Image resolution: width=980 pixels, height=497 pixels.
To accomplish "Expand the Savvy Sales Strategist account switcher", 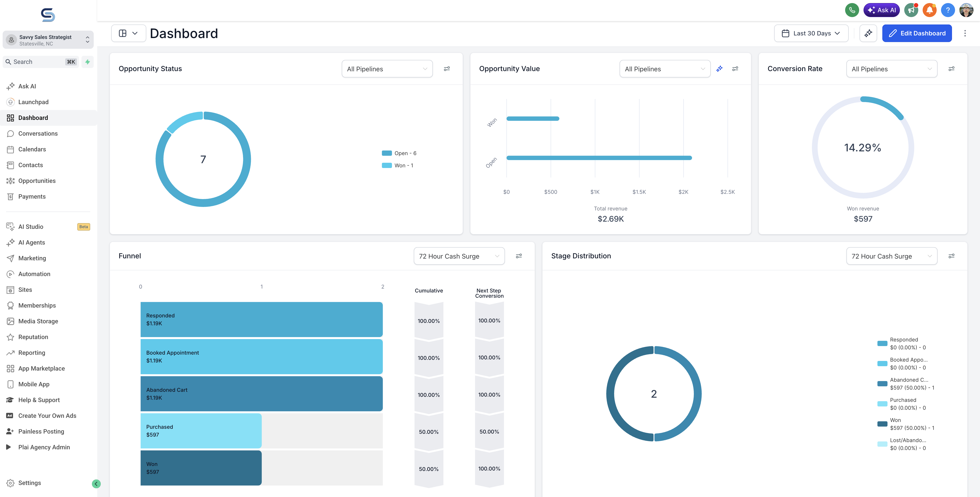I will pyautogui.click(x=48, y=40).
